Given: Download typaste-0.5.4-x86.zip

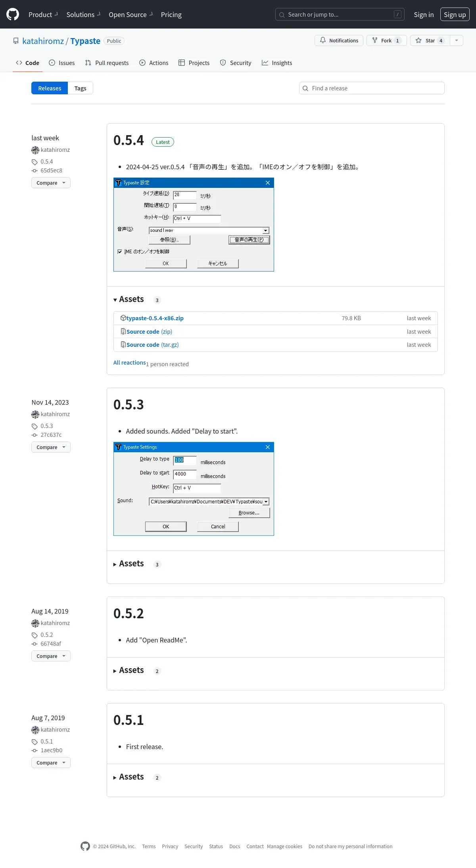Looking at the screenshot, I should [155, 318].
